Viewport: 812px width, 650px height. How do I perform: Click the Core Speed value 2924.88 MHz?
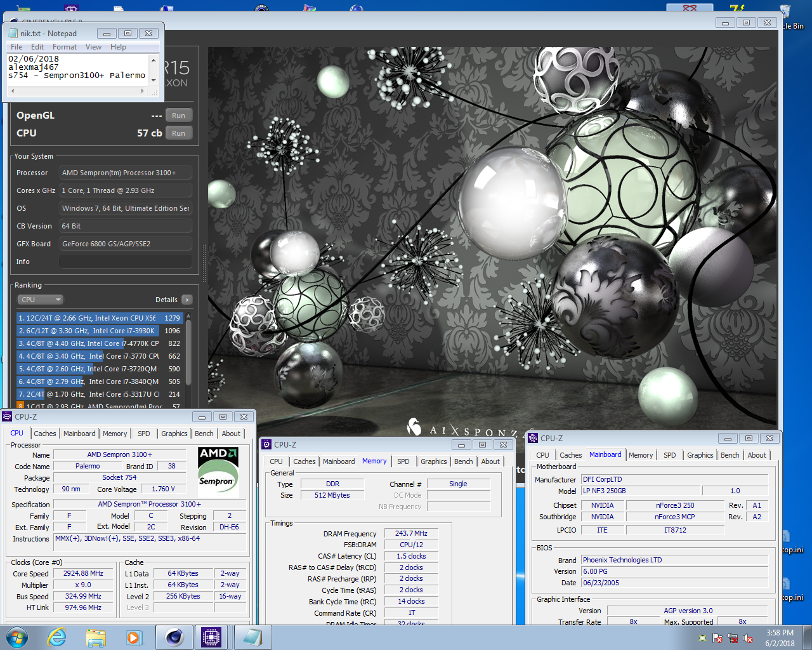83,573
